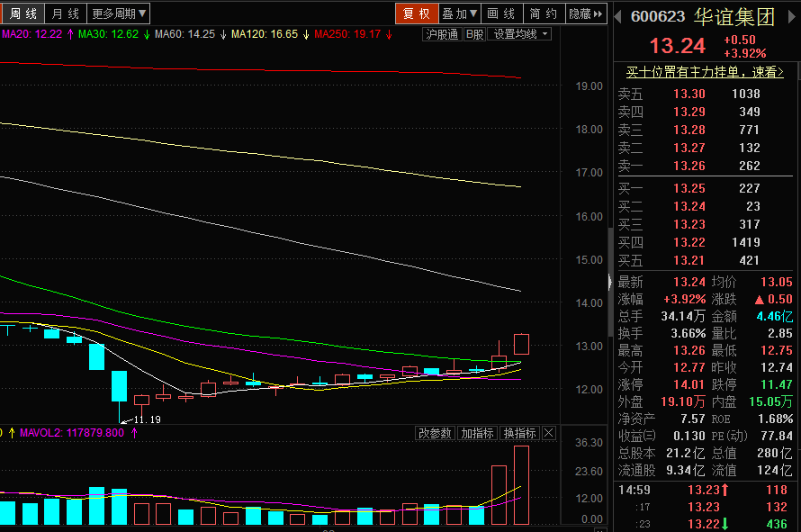The image size is (801, 532).
Task: Click the double-arrow icon after 隐藏 button
Action: coord(600,14)
